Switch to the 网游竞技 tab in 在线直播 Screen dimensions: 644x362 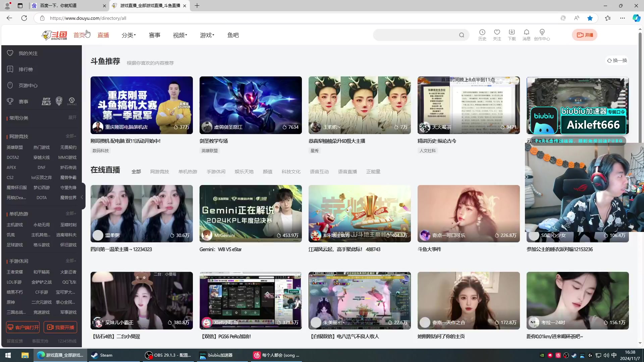(x=160, y=172)
